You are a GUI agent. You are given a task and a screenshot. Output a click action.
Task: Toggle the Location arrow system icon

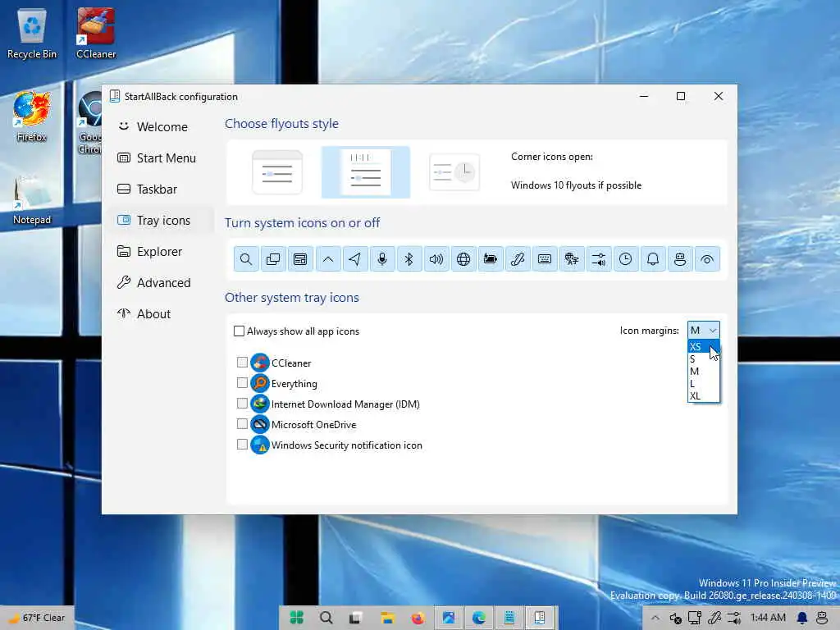point(354,259)
